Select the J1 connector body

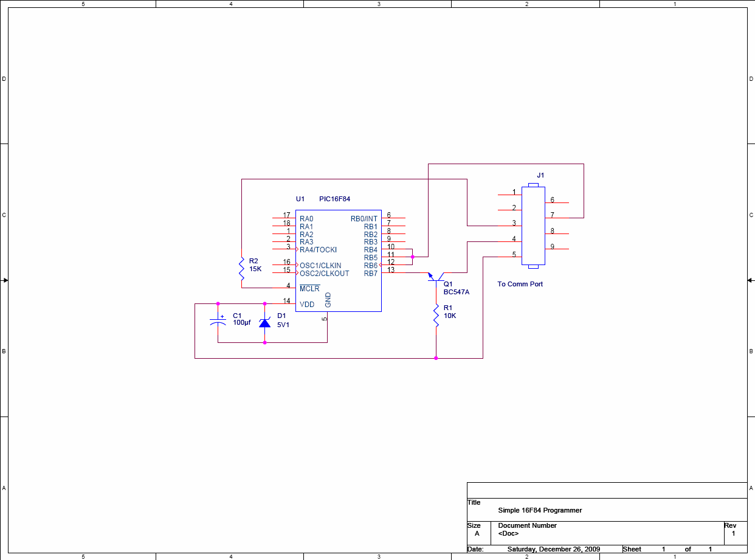pyautogui.click(x=533, y=226)
